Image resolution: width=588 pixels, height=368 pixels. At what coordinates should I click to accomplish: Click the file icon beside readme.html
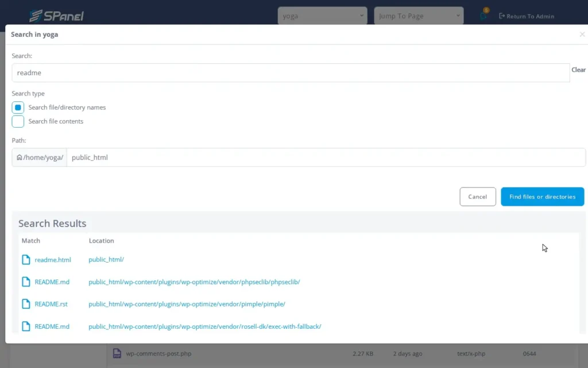26,259
